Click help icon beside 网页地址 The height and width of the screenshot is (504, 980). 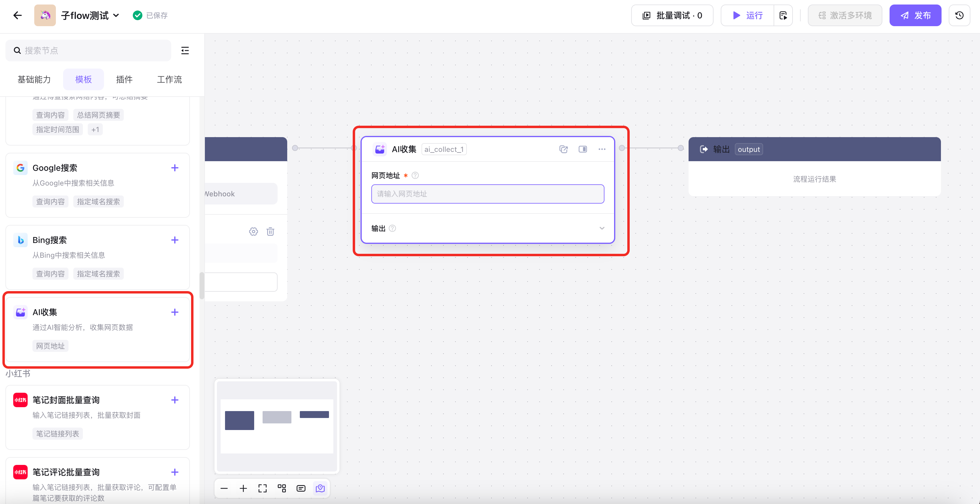tap(415, 176)
